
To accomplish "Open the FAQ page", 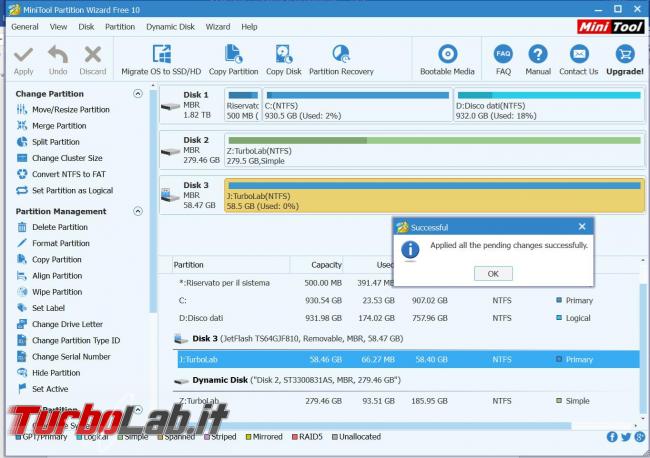I will point(503,60).
